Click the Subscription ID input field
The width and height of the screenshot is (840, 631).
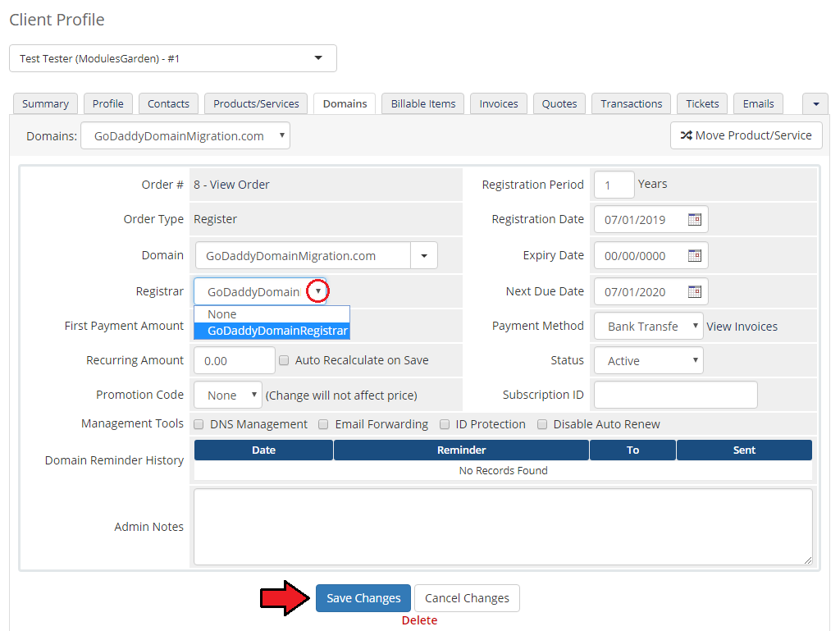(x=676, y=395)
